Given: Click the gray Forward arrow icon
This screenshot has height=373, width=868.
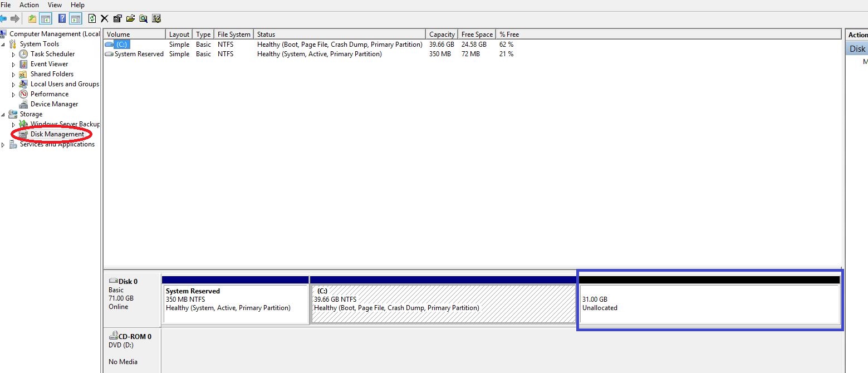Looking at the screenshot, I should 15,18.
